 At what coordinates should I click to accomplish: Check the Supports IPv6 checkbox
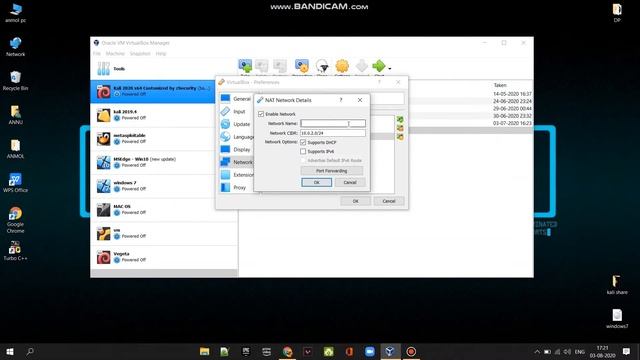coord(303,151)
